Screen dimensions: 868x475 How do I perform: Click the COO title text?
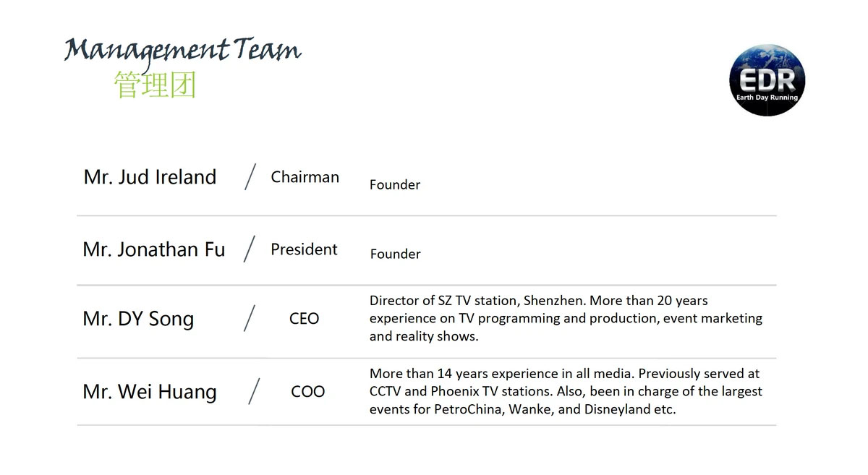307,392
